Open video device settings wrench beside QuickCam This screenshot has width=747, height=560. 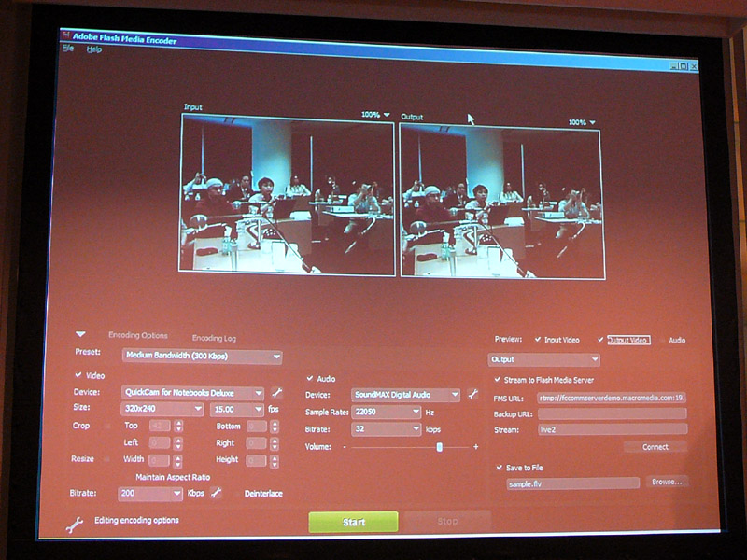[x=276, y=393]
